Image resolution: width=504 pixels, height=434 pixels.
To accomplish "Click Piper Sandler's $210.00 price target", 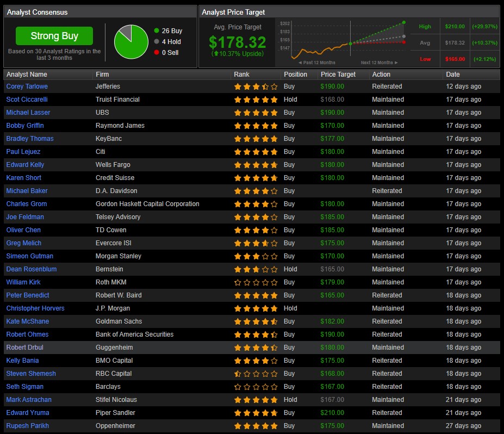I will pyautogui.click(x=332, y=412).
